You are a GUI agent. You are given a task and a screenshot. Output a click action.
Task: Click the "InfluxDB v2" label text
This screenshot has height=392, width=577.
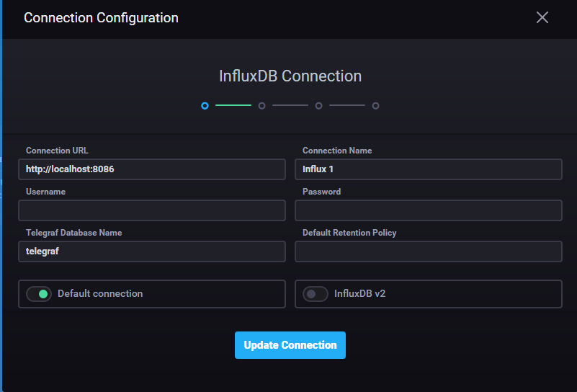pos(360,294)
